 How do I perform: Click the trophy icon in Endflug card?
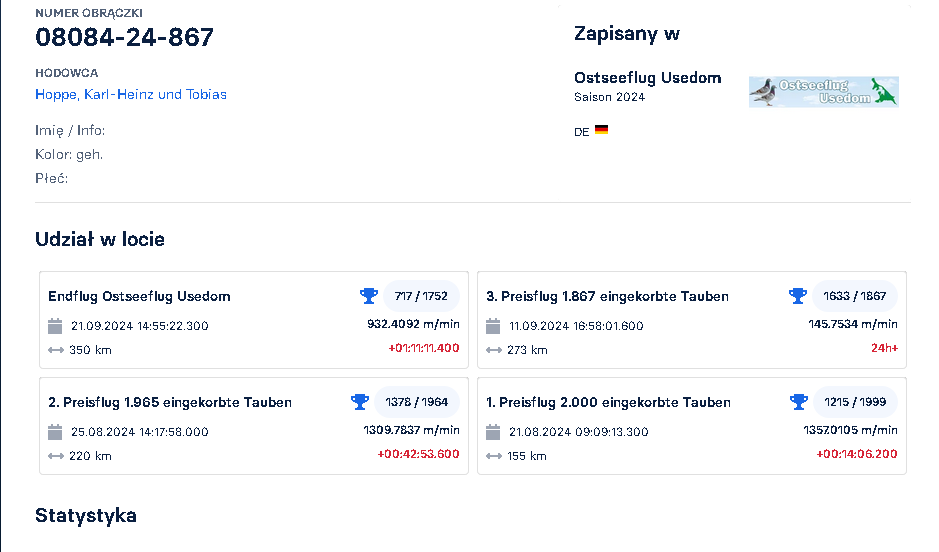point(369,296)
